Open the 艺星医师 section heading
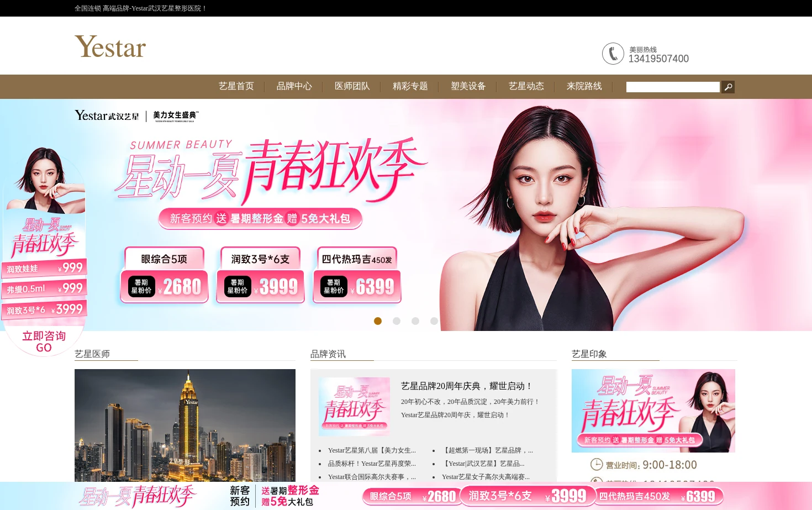Image resolution: width=812 pixels, height=510 pixels. click(92, 354)
